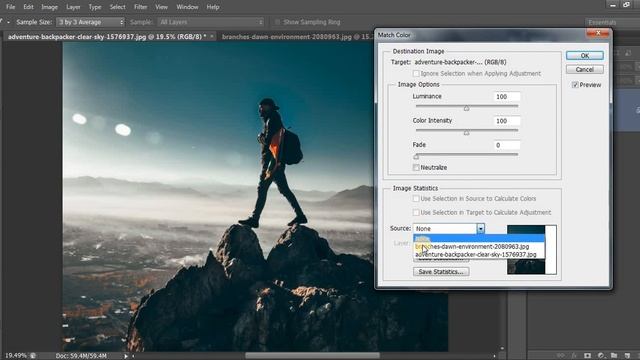Click the Source dropdown arrow
Screen dimensions: 640x360
[x=480, y=229]
